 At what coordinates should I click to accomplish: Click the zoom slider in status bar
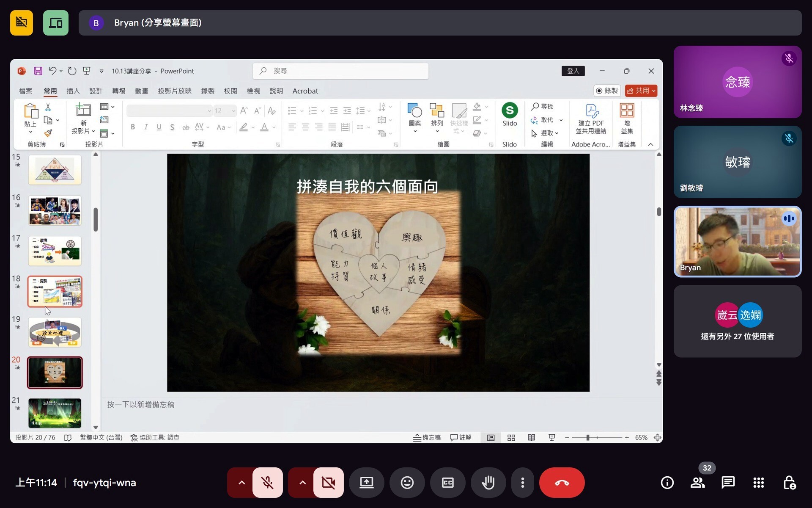[588, 438]
